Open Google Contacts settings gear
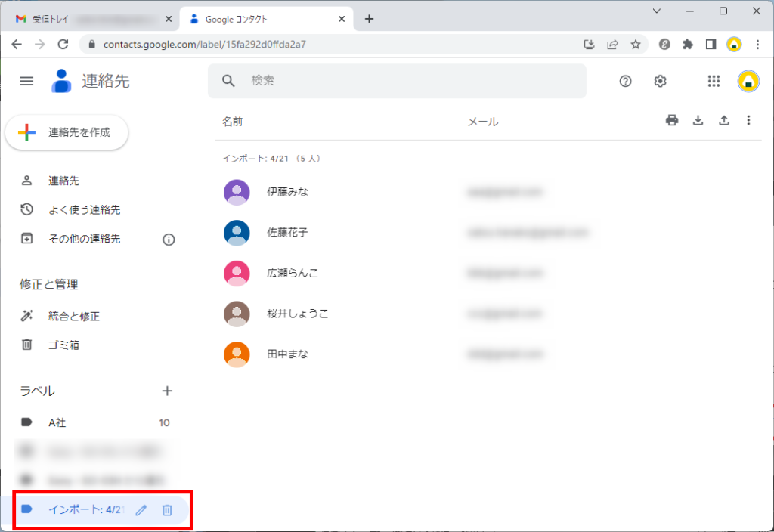Screen dimensions: 774x532 [x=660, y=81]
